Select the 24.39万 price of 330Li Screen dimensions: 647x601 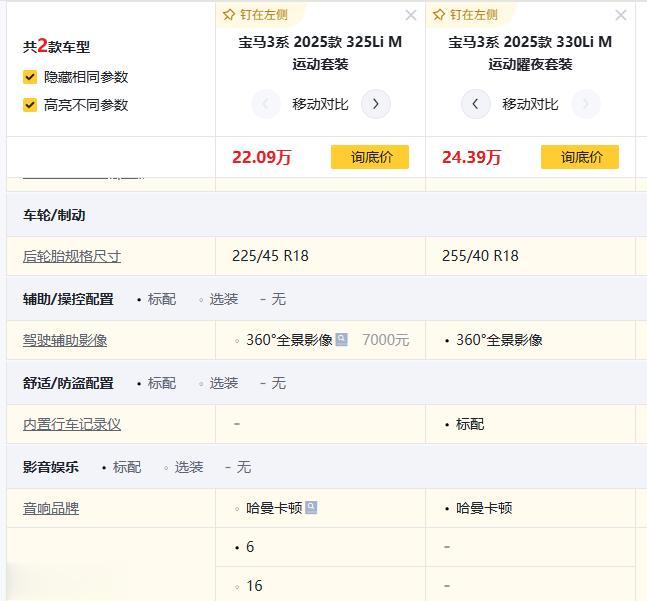pyautogui.click(x=472, y=157)
